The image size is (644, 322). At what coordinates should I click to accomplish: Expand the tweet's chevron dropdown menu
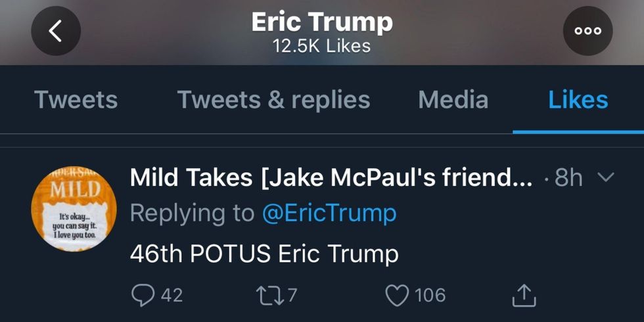point(607,177)
